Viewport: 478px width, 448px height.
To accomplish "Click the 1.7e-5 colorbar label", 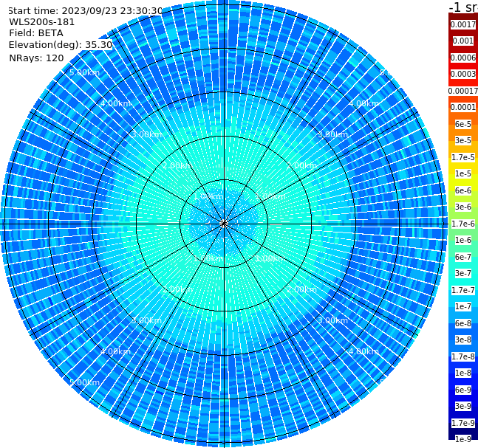I will [463, 157].
